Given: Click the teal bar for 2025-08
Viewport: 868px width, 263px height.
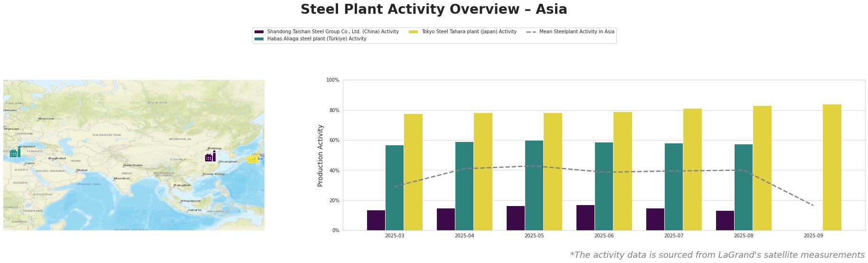Looking at the screenshot, I should click(x=744, y=187).
